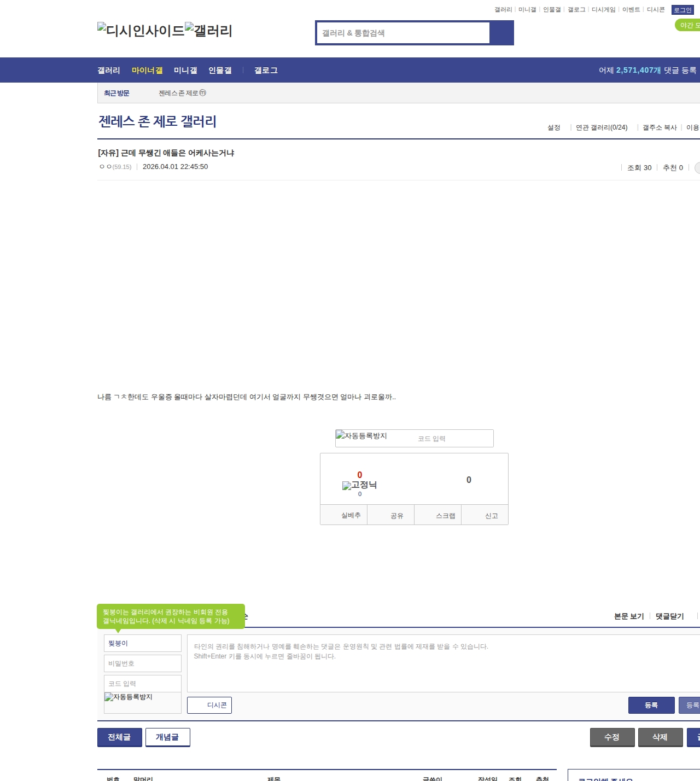Click the 자동등록방지 captcha image above the recommend box
Screen dimensions: 700x781
361,436
